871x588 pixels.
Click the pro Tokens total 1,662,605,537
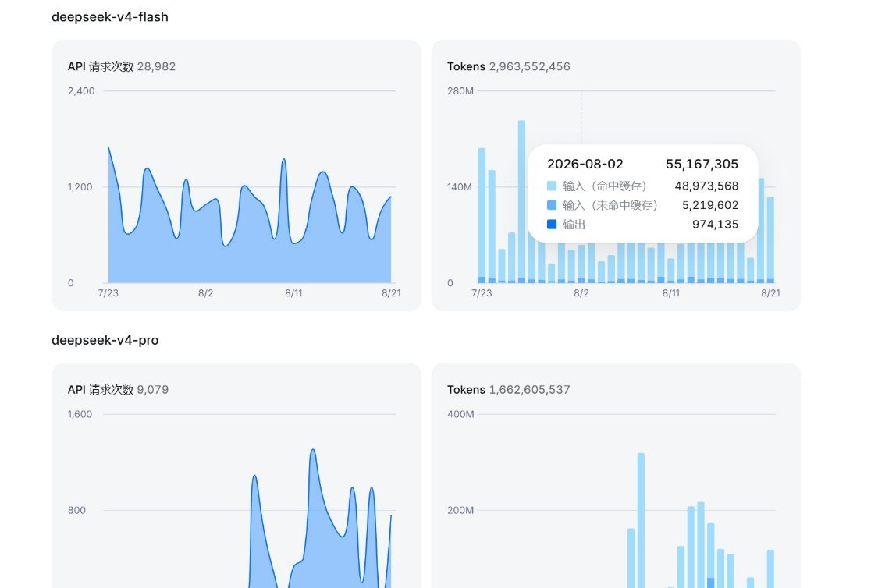pyautogui.click(x=529, y=390)
